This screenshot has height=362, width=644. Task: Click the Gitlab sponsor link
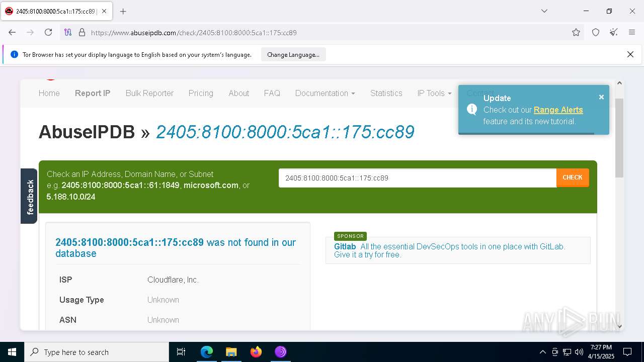click(x=345, y=246)
